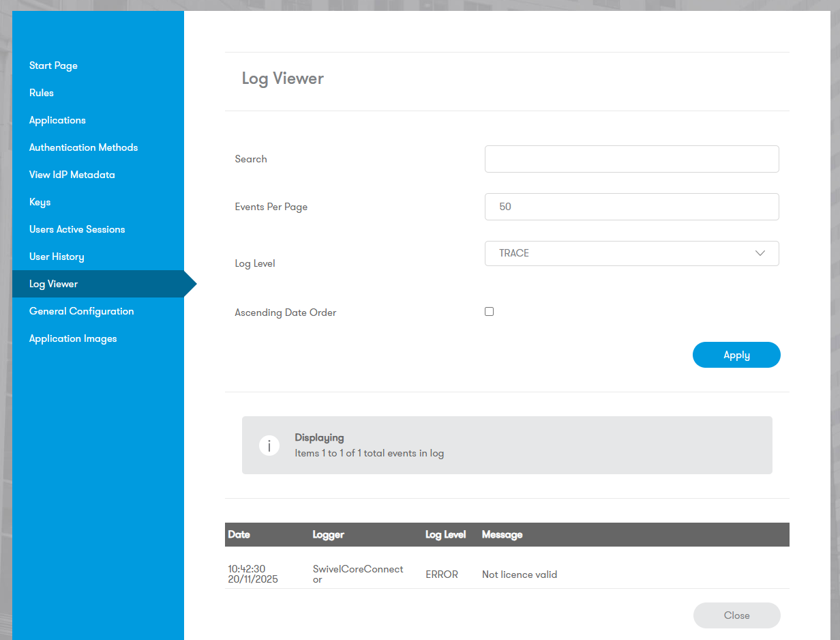The width and height of the screenshot is (840, 640).
Task: Click the Search input field
Action: [631, 158]
